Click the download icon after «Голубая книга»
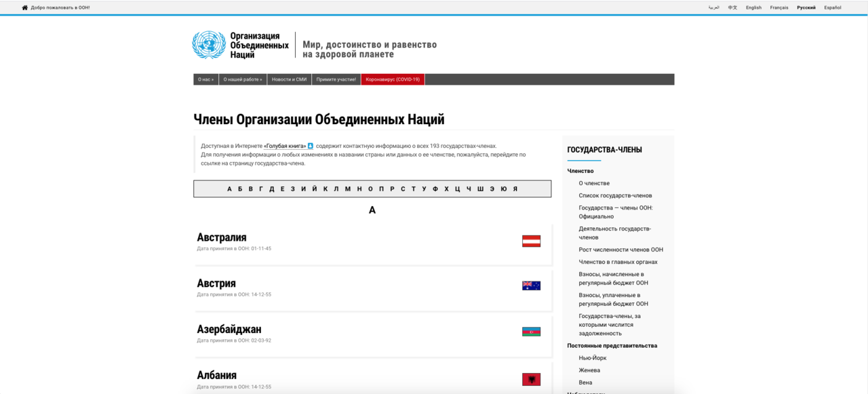868x394 pixels. pyautogui.click(x=311, y=146)
